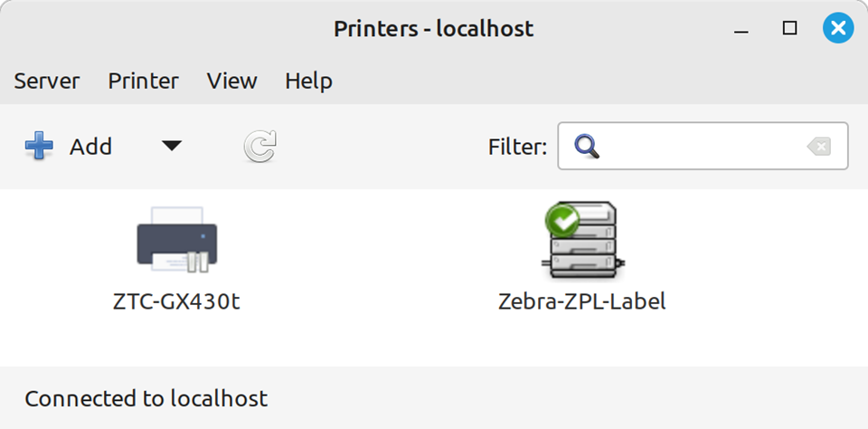868x429 pixels.
Task: Open the View menu
Action: click(x=231, y=81)
